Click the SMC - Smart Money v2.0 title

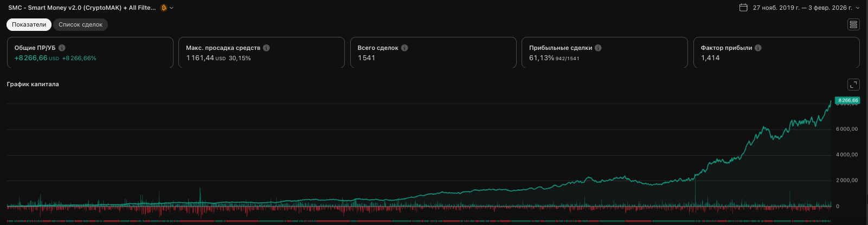click(x=81, y=8)
